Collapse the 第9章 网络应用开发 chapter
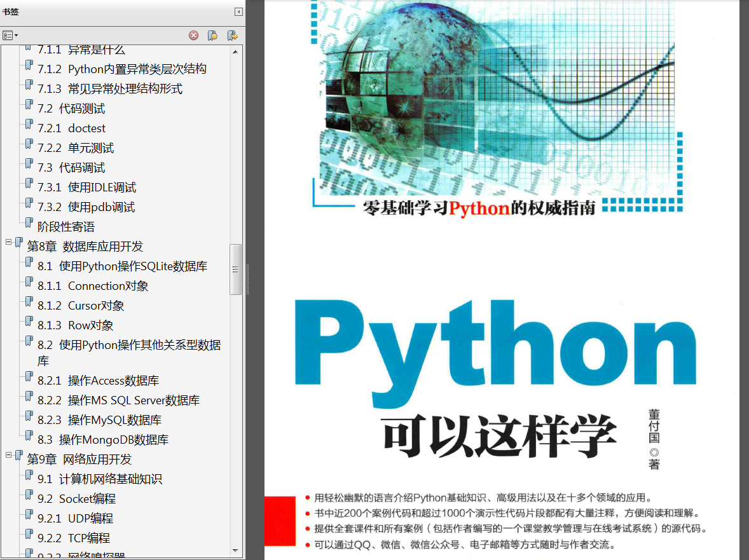Screen dimensions: 749x560 click(9, 455)
